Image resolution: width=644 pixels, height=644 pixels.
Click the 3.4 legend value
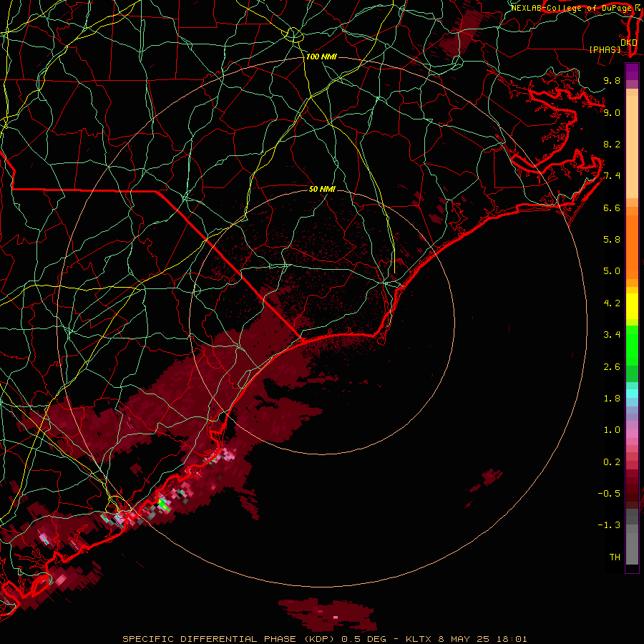612,335
